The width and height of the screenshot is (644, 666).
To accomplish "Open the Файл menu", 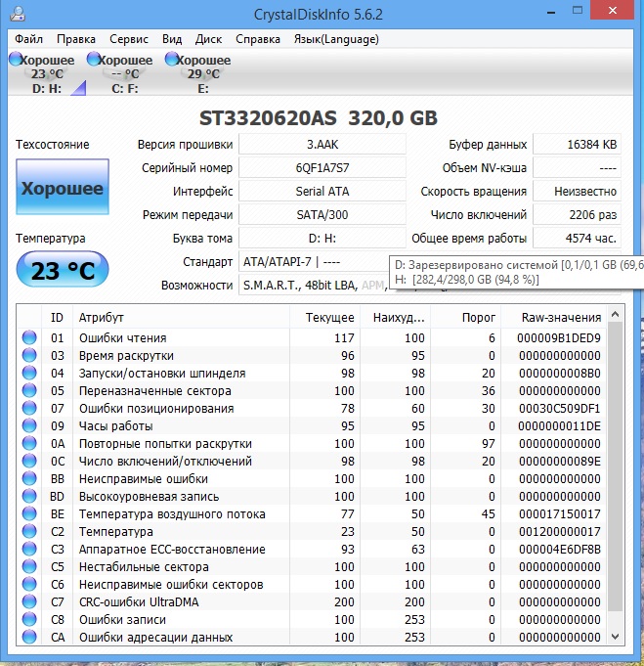I will click(x=28, y=39).
